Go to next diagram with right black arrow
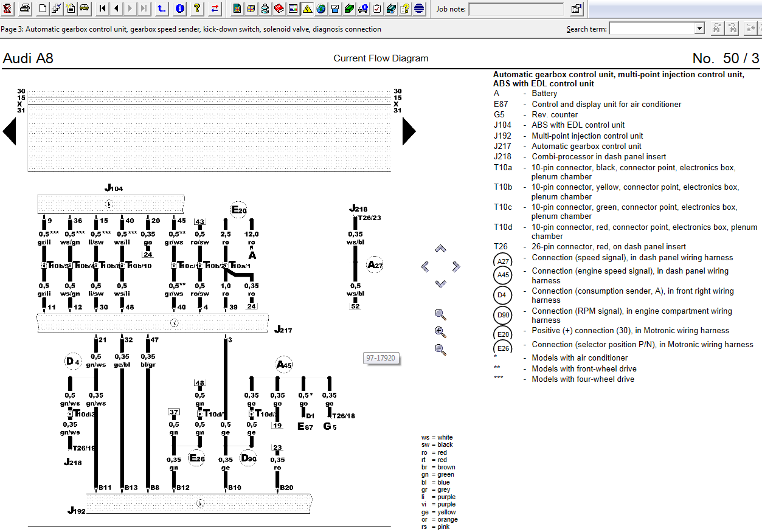The height and width of the screenshot is (532, 762). [409, 131]
